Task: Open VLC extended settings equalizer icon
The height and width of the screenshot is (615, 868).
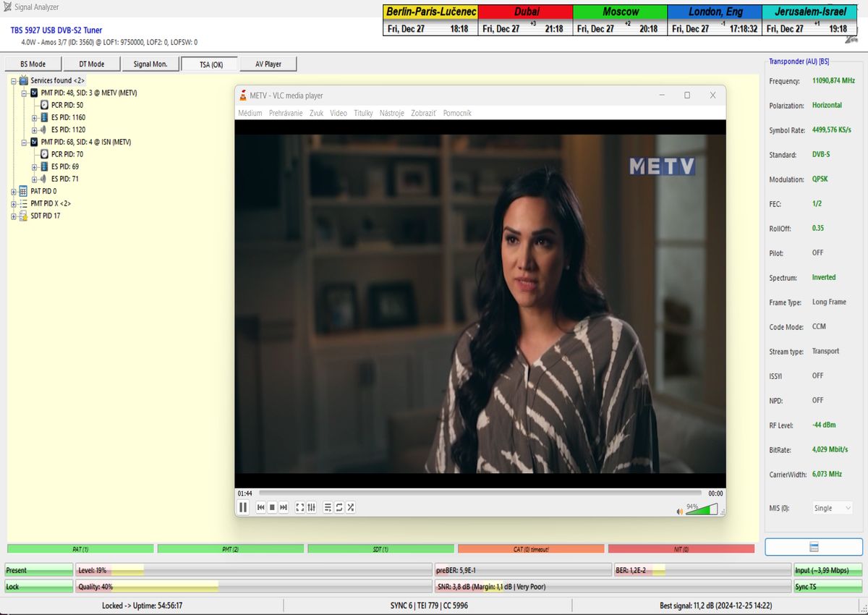Action: pos(311,507)
